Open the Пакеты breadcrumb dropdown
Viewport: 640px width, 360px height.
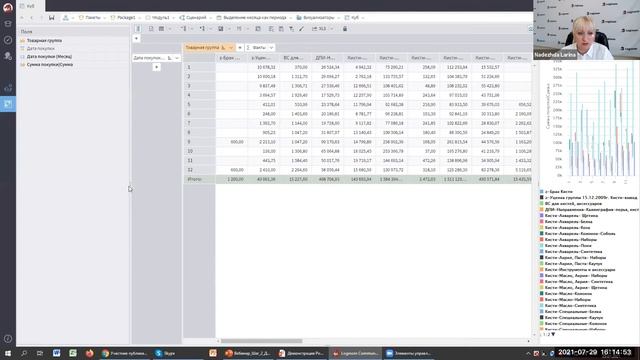tap(104, 18)
